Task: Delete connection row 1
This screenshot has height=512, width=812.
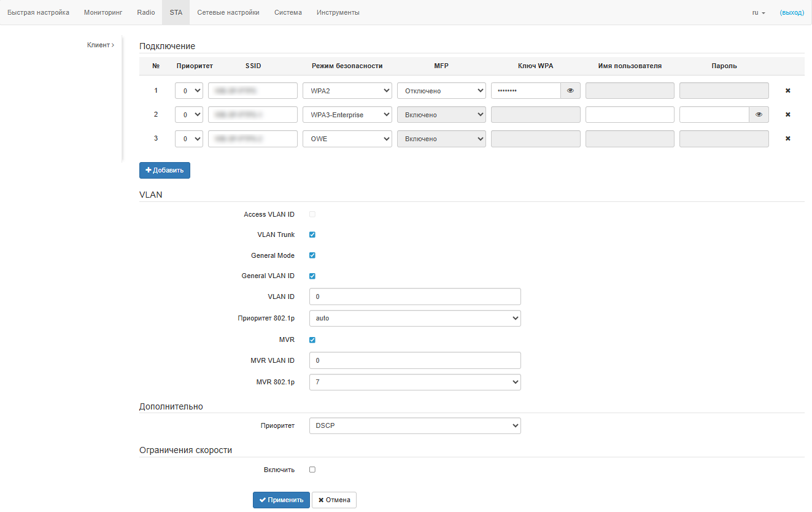Action: (x=787, y=91)
